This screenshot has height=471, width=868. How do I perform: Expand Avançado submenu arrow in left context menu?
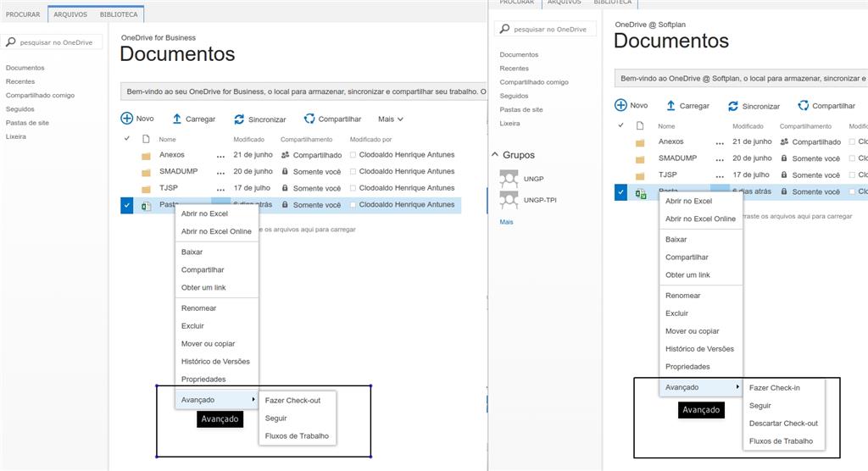point(253,399)
